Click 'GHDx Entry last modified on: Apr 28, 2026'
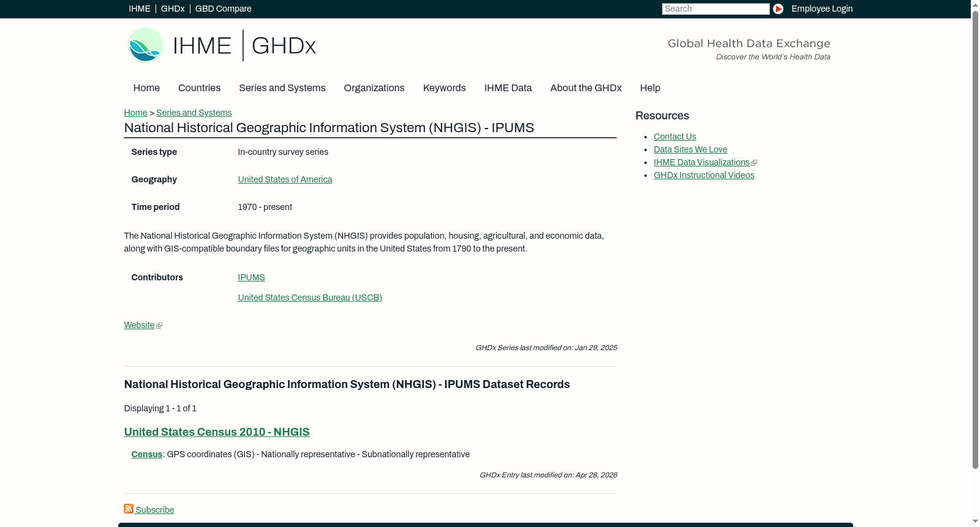The image size is (980, 527). tap(548, 475)
